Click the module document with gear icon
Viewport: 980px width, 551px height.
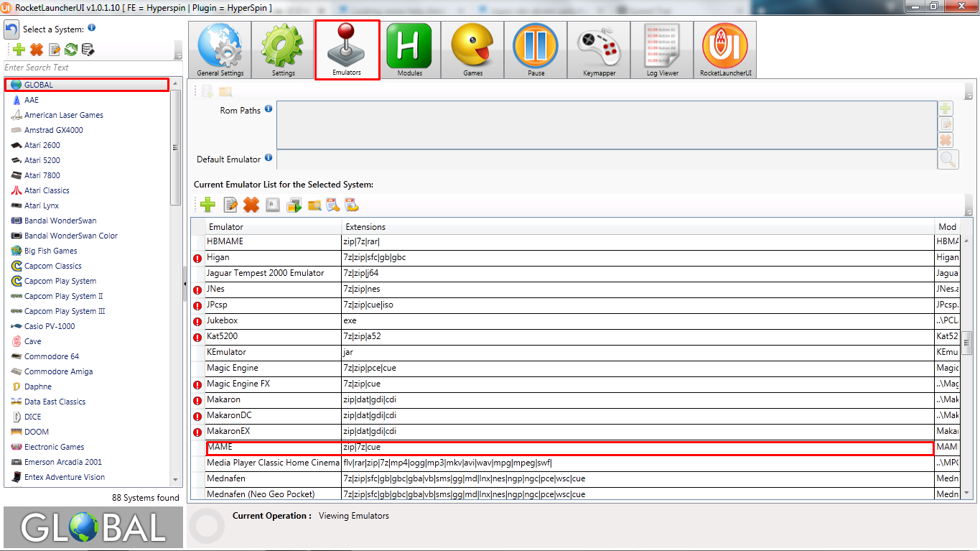(352, 205)
